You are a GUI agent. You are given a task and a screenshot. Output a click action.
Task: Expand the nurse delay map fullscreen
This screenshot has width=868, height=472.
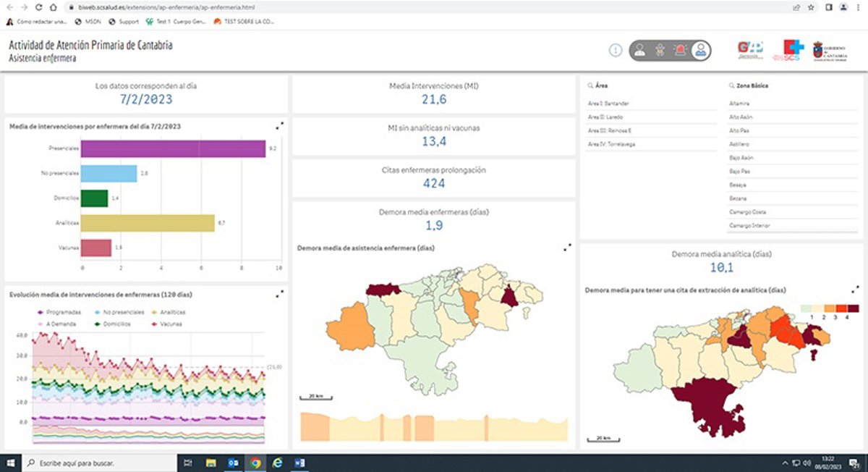pyautogui.click(x=567, y=248)
